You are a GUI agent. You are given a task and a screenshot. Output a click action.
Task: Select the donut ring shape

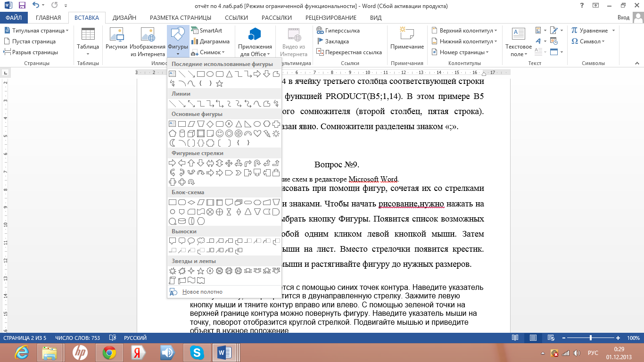[229, 133]
